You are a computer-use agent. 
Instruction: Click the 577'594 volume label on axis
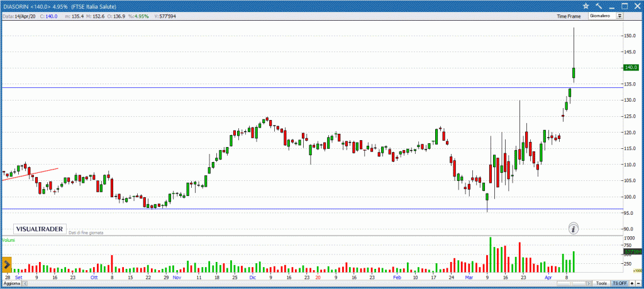633,252
